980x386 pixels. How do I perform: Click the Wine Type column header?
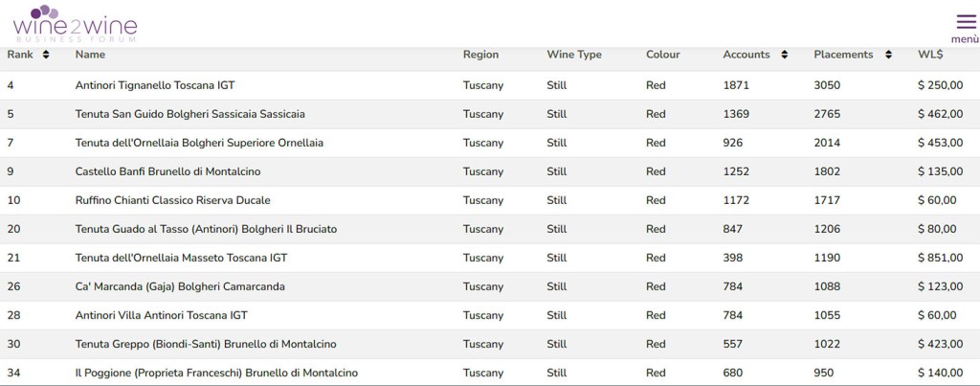coord(573,55)
